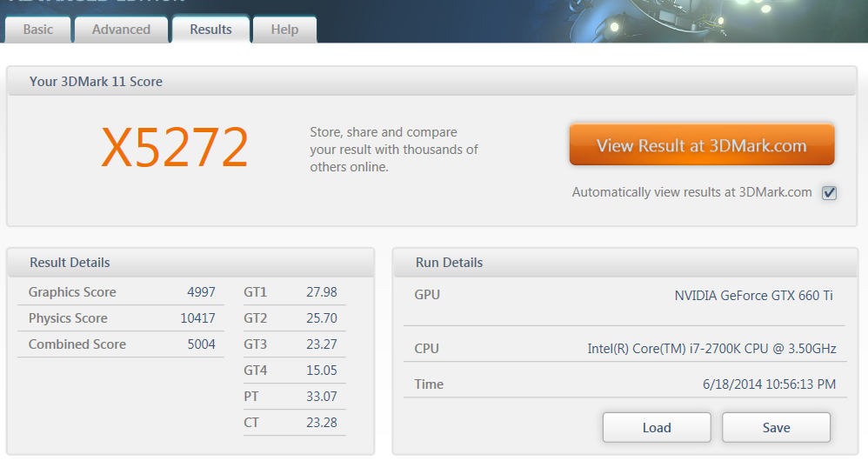Select the Results tab
Viewport: 868px width, 461px height.
tap(210, 30)
